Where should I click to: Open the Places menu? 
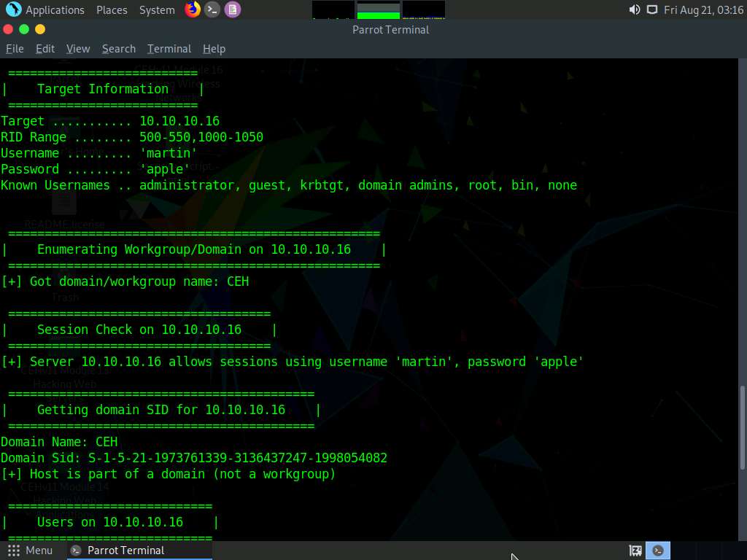coord(112,10)
